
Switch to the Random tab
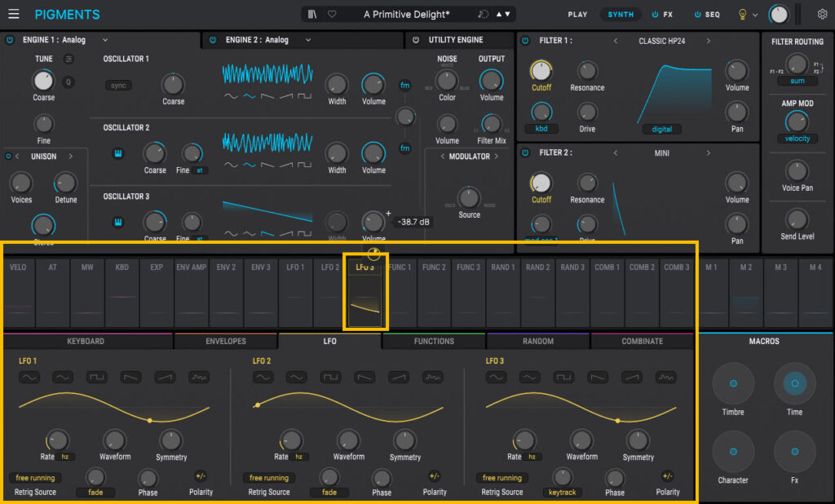(x=538, y=341)
